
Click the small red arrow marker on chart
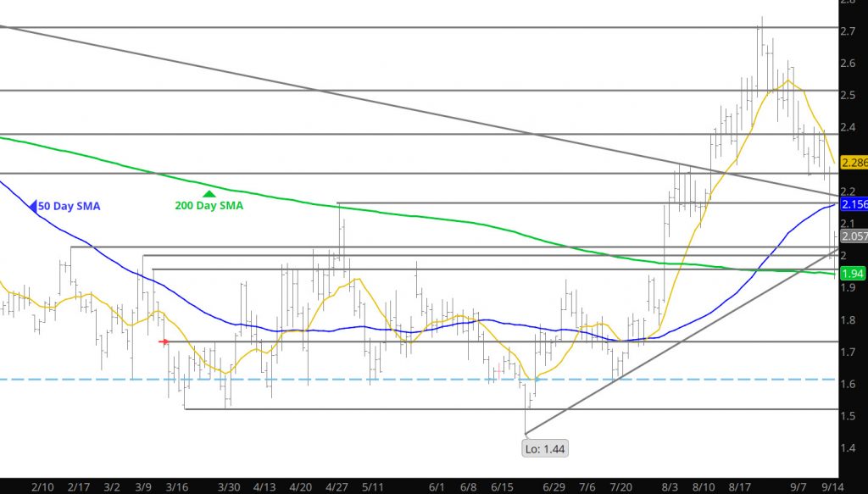tap(164, 341)
